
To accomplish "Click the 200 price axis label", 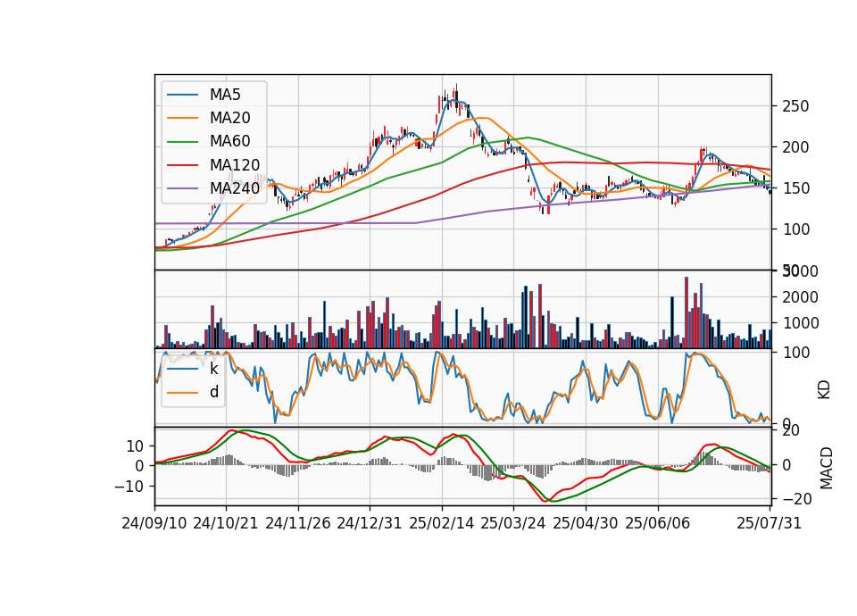I will [795, 147].
